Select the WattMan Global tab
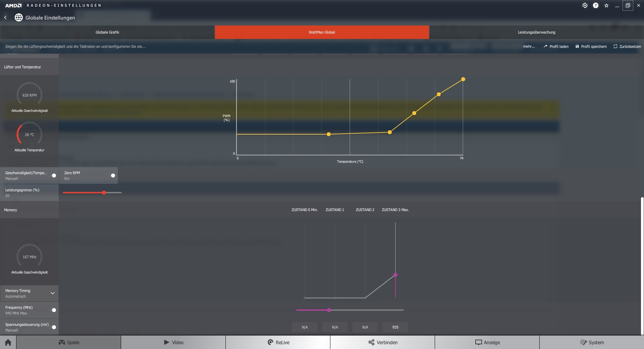The image size is (644, 349). point(322,32)
